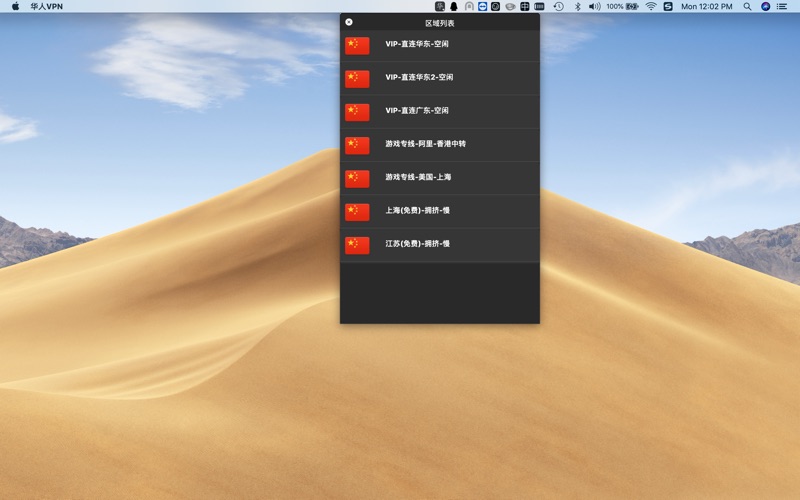Click the Bluetooth status icon

coord(577,6)
